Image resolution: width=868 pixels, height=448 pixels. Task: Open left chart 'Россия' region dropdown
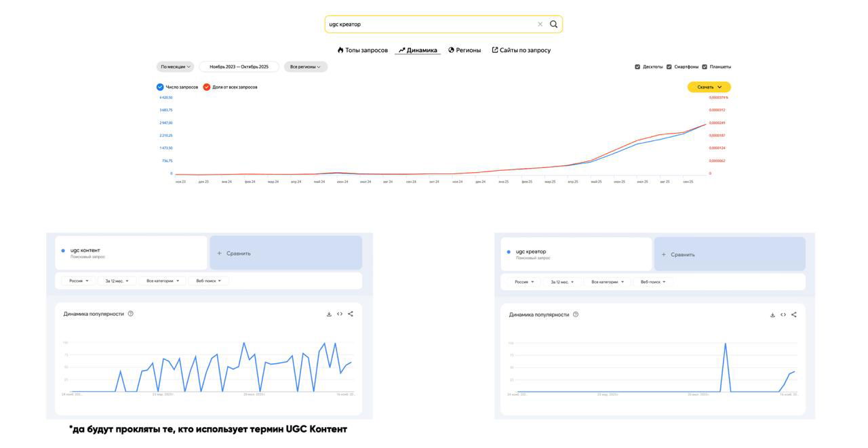[79, 281]
